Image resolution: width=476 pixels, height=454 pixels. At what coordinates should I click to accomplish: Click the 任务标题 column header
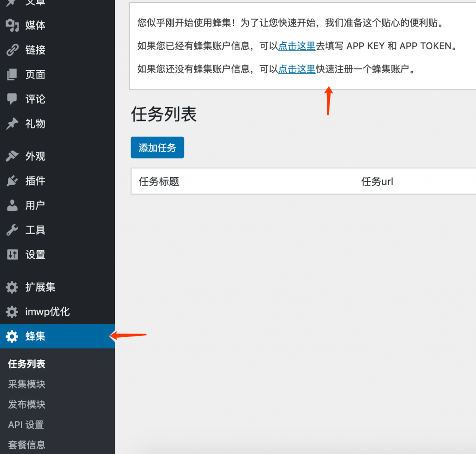tap(159, 181)
